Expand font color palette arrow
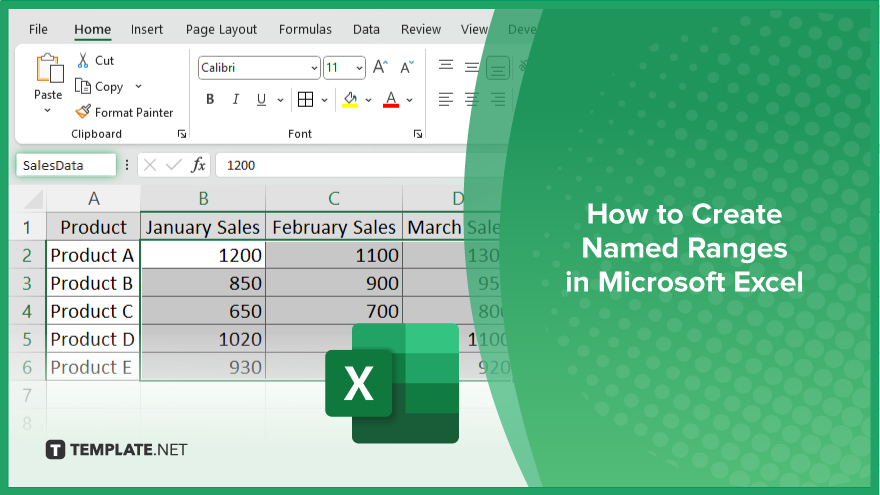This screenshot has width=880, height=495. pos(410,100)
